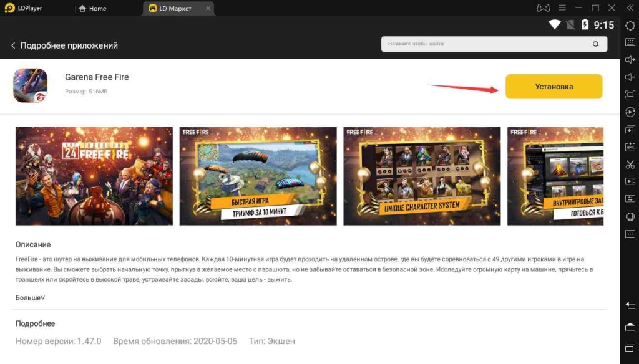Expand the Больше description section
This screenshot has height=364, width=639.
pos(28,299)
